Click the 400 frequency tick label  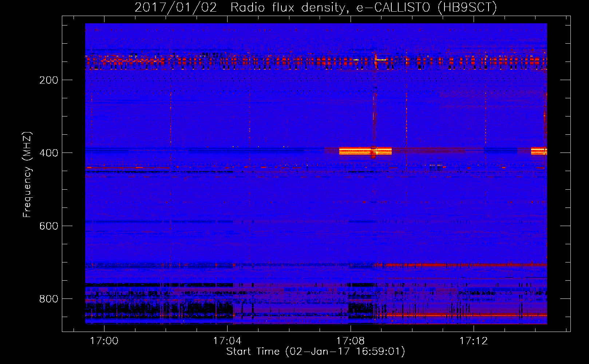tap(49, 153)
